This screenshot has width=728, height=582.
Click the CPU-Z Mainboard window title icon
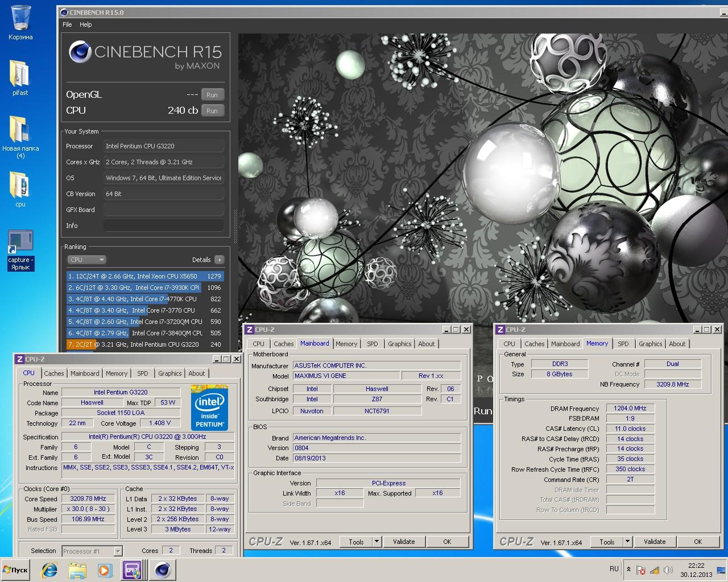click(250, 330)
